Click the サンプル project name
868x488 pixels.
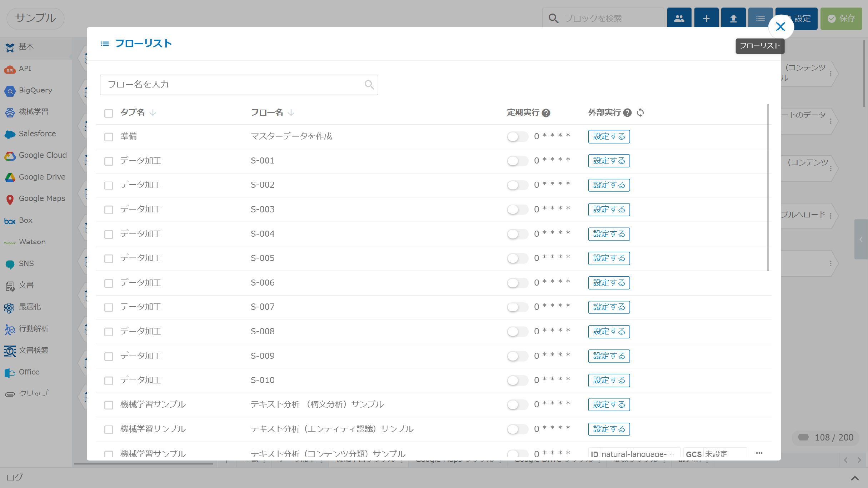pos(35,19)
